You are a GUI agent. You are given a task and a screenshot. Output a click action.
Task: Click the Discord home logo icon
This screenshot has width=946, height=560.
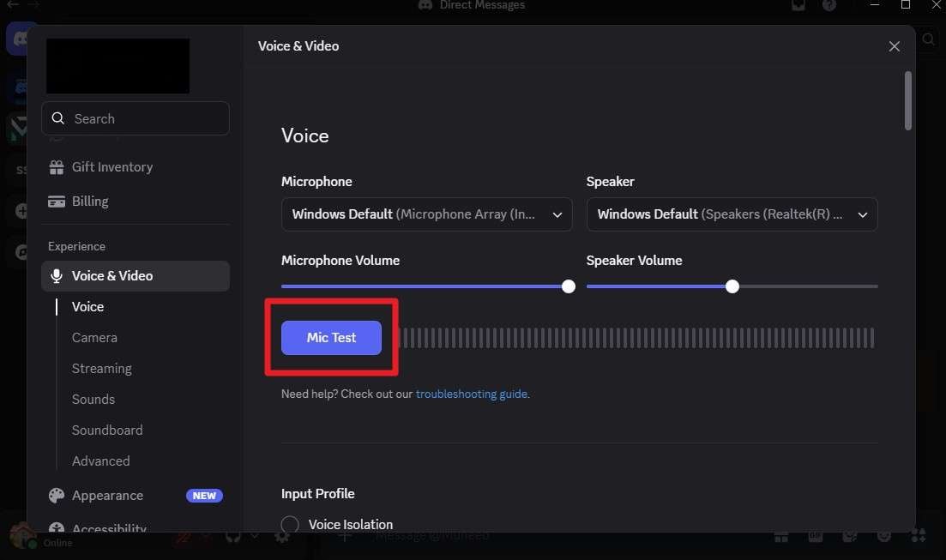coord(21,39)
